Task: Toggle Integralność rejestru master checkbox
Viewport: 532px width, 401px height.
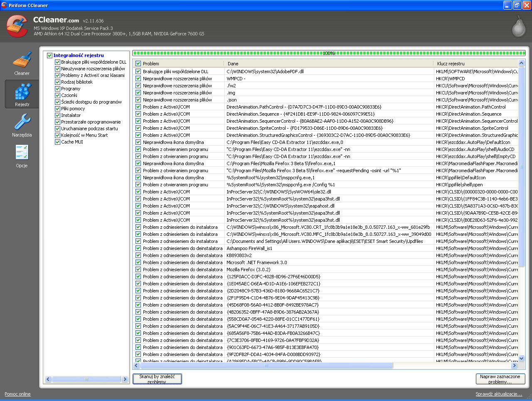Action: pos(49,55)
